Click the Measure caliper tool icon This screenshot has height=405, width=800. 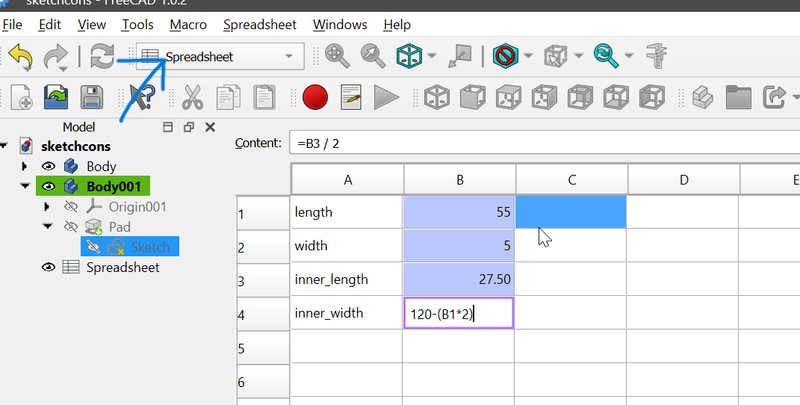657,57
